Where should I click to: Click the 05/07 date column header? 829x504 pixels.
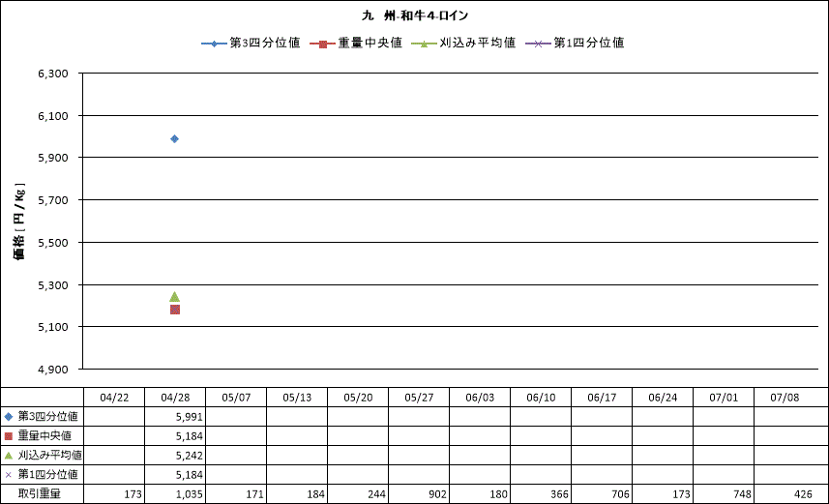(x=236, y=398)
